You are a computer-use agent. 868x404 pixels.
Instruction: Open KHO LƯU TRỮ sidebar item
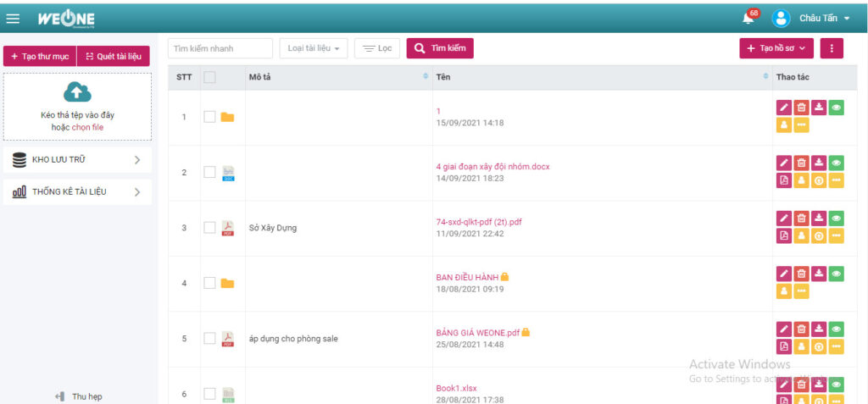(x=77, y=160)
